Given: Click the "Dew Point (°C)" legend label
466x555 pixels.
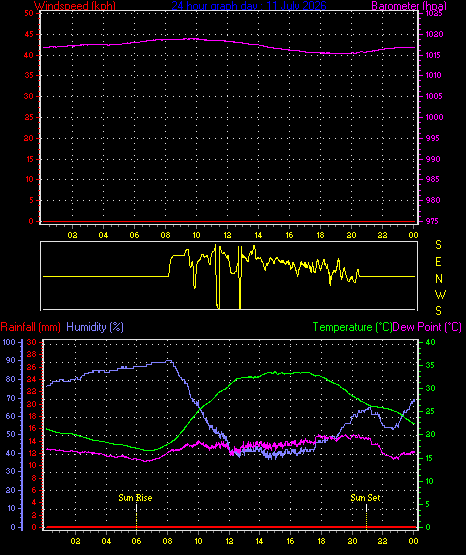Looking at the screenshot, I should [427, 327].
